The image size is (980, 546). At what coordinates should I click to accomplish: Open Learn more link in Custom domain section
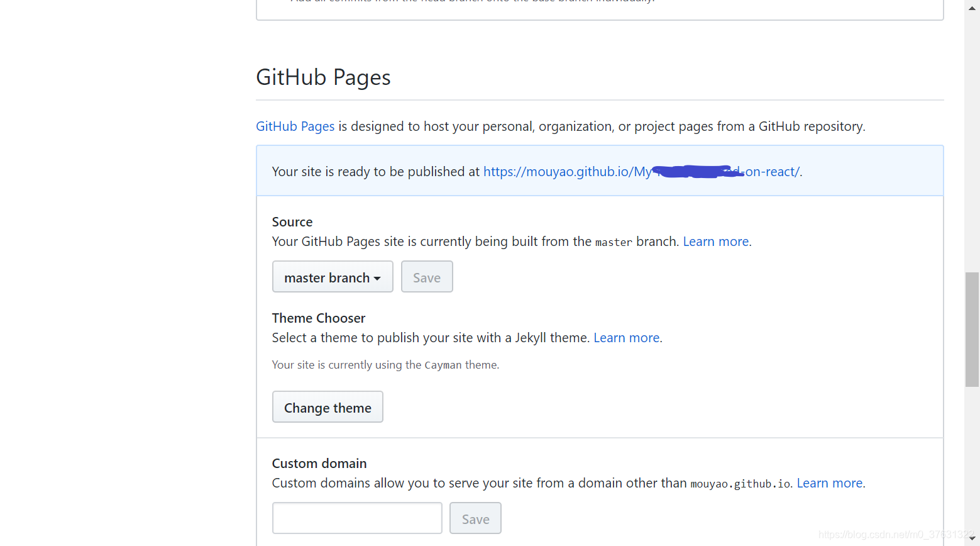pos(830,483)
